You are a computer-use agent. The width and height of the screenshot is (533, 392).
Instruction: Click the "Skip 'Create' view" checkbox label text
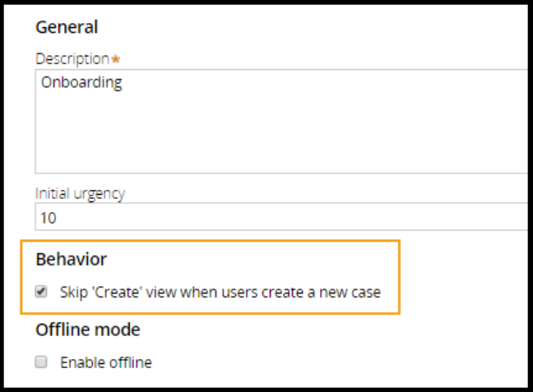(220, 292)
